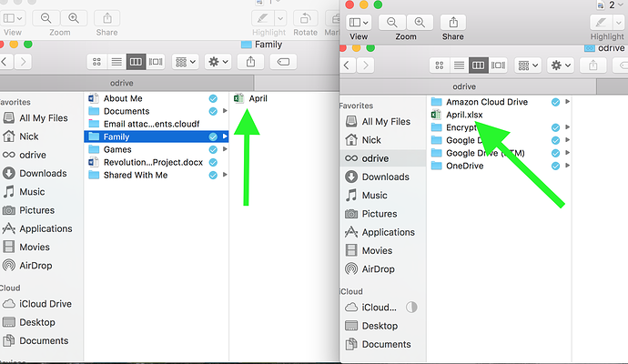Click Rotate icon in left Preview toolbar

(x=306, y=18)
